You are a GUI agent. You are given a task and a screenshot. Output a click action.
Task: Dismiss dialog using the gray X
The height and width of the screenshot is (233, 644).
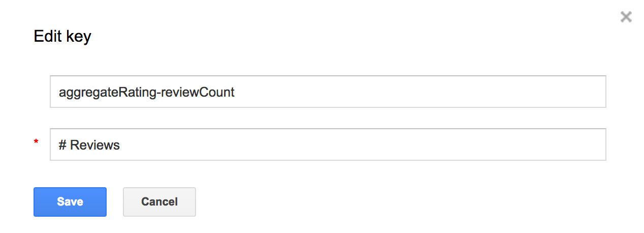[x=626, y=17]
